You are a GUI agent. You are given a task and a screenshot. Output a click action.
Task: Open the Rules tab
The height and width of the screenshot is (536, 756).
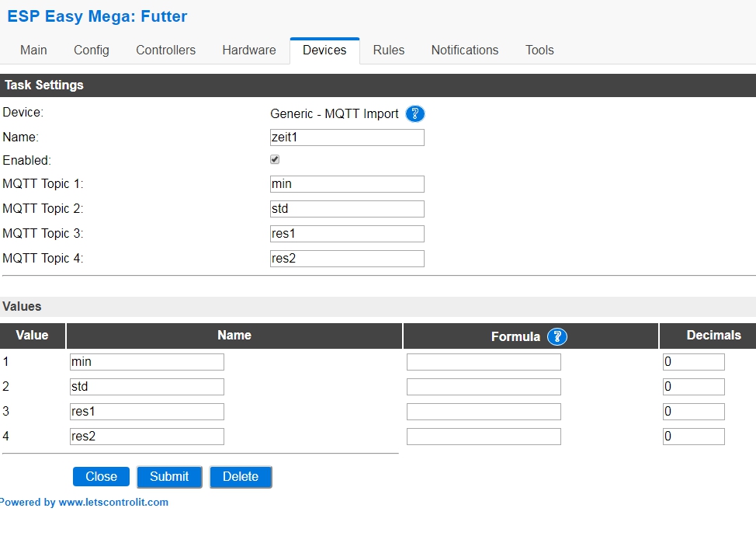(389, 50)
